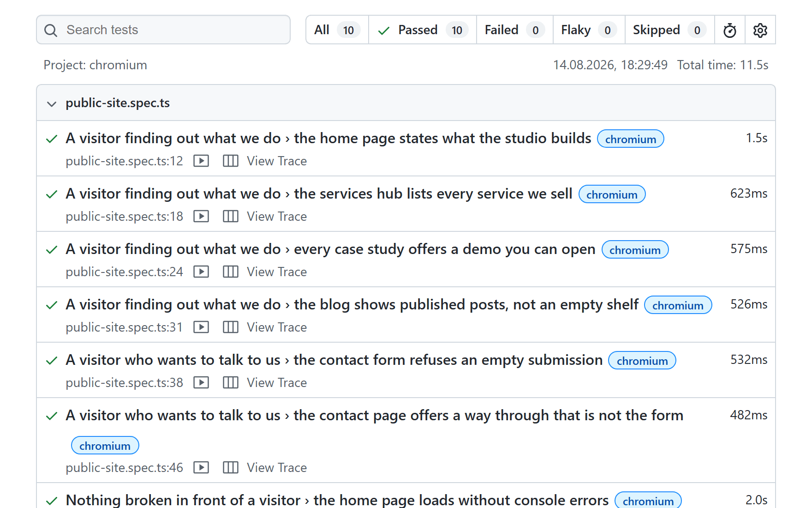Click chromium tag on console errors test
Image resolution: width=812 pixels, height=508 pixels.
[x=648, y=501]
